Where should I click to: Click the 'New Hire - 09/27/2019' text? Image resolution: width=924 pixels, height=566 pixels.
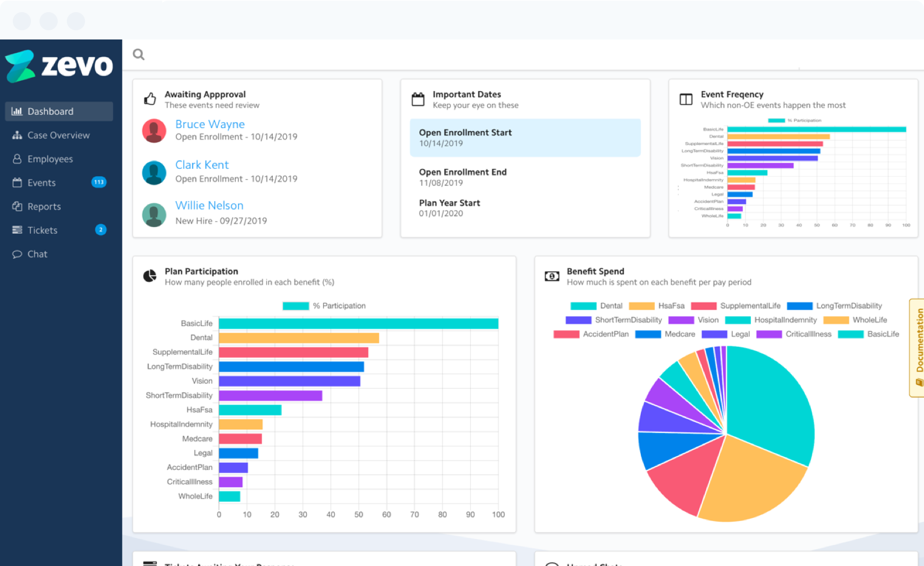(221, 220)
